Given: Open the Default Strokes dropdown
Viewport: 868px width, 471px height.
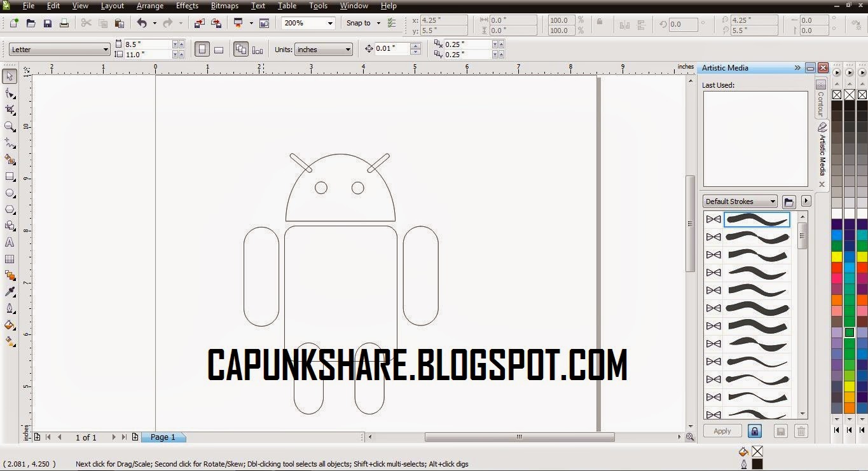Looking at the screenshot, I should click(773, 201).
